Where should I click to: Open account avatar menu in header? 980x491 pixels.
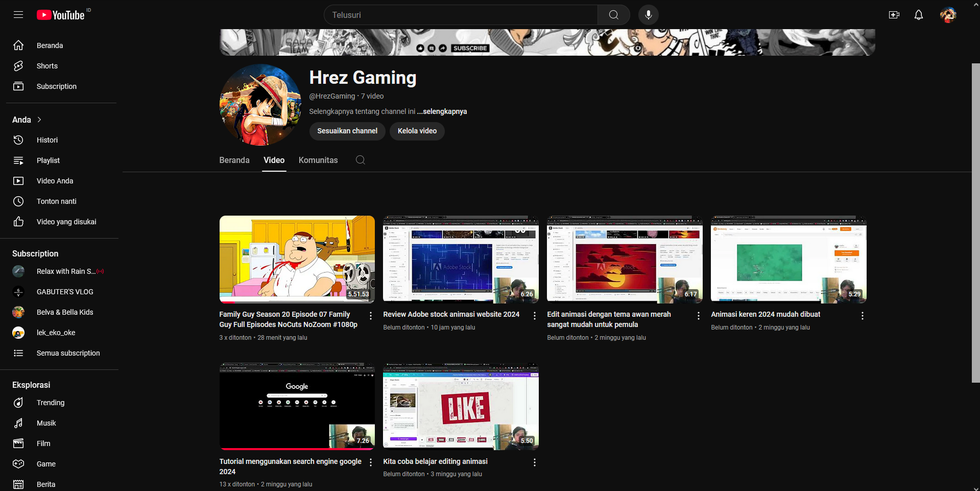pos(948,15)
